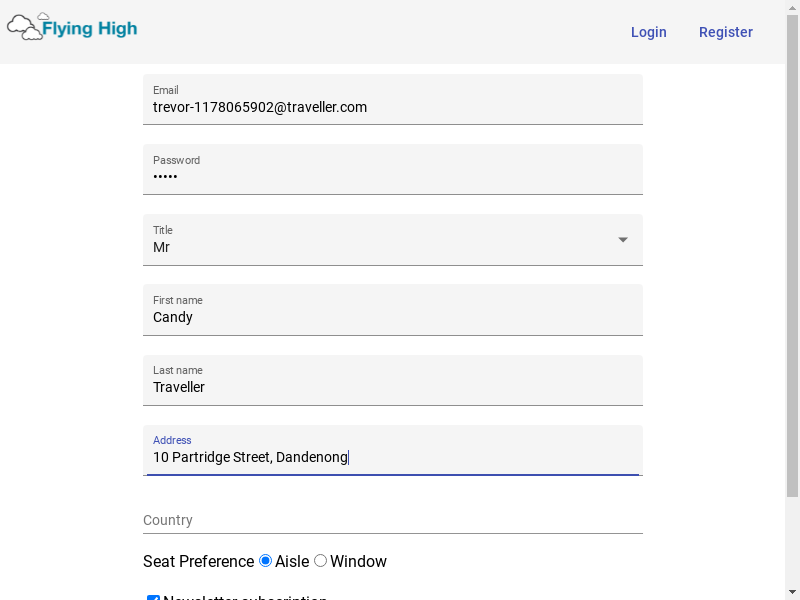Focus the Password input field

(392, 177)
